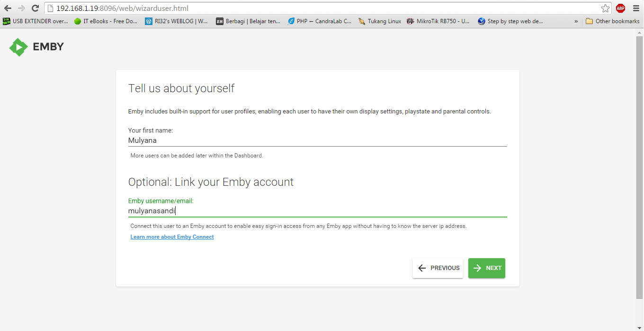Open Learn more about Emby Connect link
This screenshot has width=644, height=331.
172,237
